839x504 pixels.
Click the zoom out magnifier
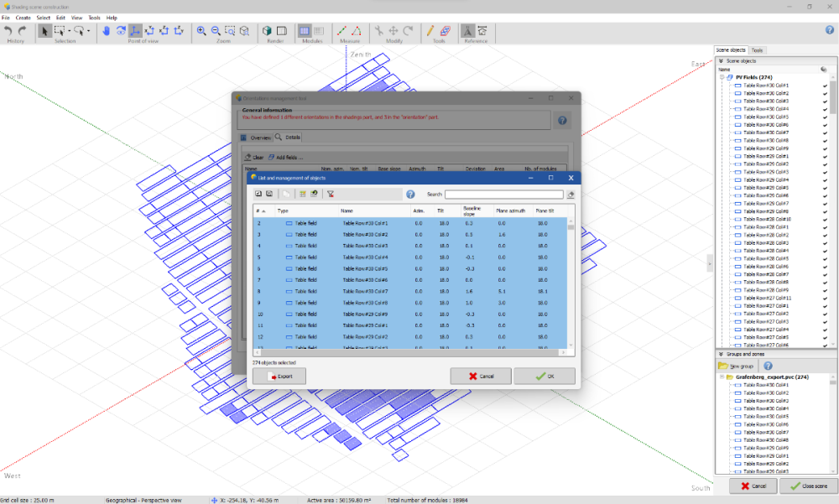point(216,31)
